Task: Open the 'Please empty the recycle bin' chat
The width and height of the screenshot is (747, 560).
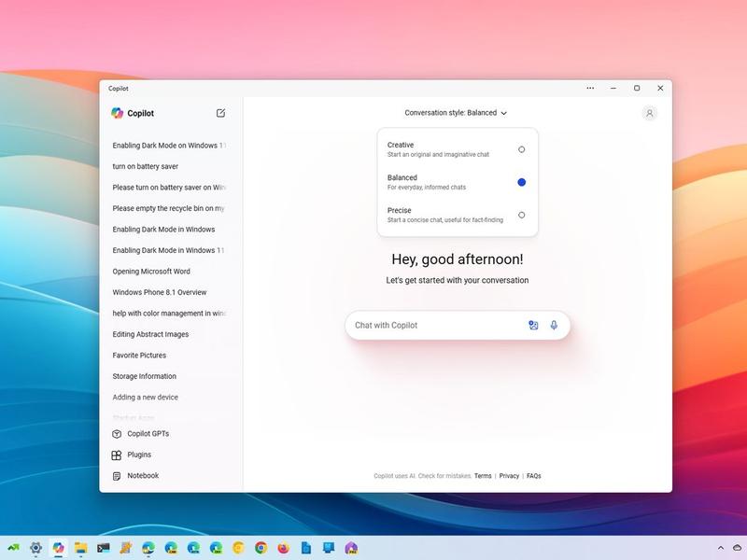Action: pyautogui.click(x=169, y=208)
